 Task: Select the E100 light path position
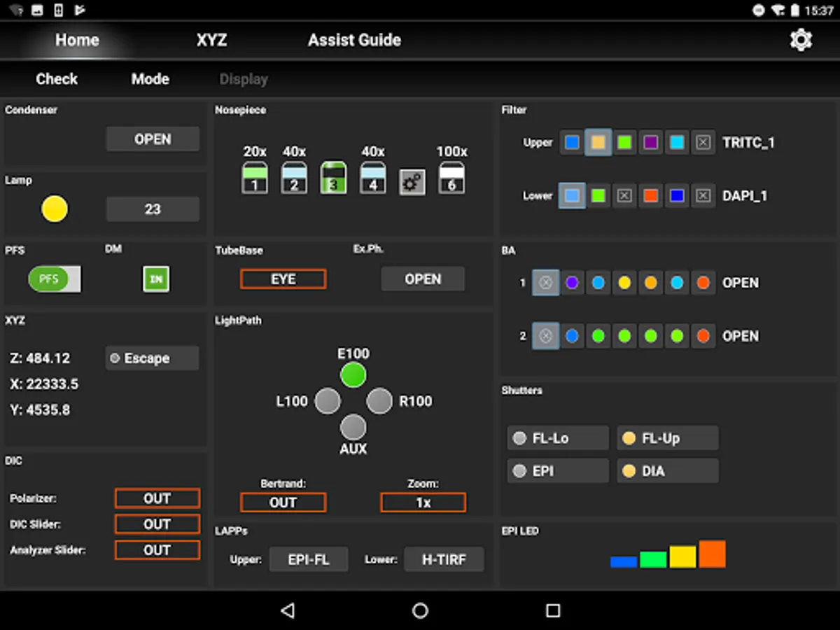[x=353, y=375]
